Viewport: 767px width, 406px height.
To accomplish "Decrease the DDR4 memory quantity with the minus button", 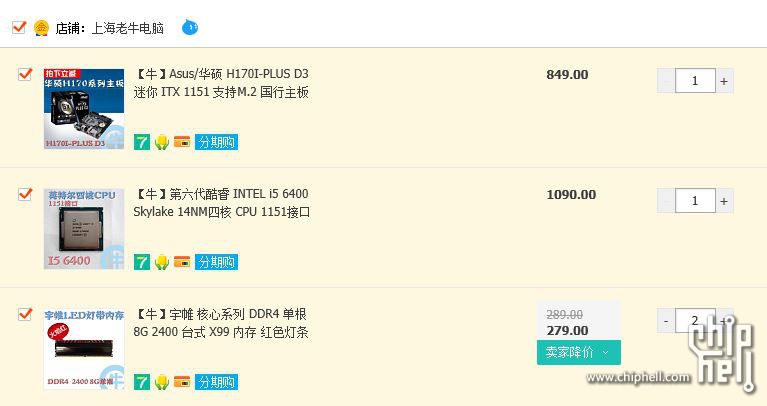I will coord(666,321).
